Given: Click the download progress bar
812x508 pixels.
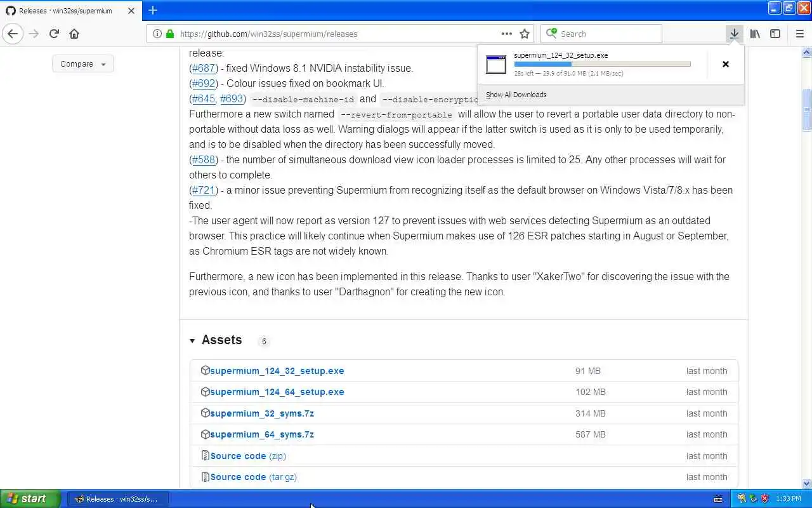Looking at the screenshot, I should point(602,64).
